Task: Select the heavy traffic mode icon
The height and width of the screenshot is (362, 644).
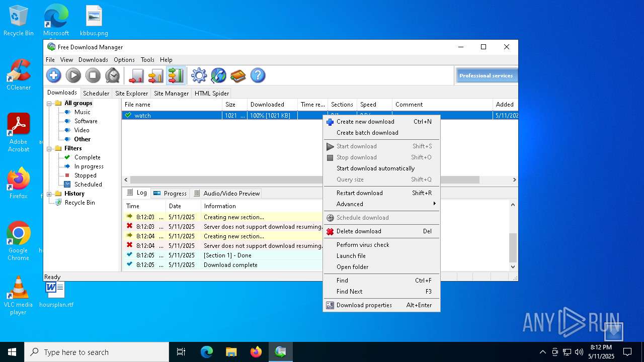Action: point(176,75)
